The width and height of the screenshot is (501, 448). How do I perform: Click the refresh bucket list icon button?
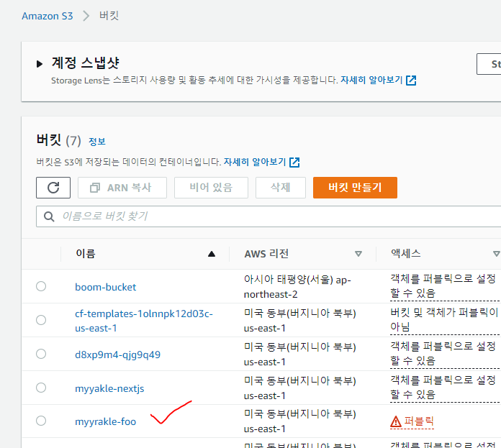[53, 188]
